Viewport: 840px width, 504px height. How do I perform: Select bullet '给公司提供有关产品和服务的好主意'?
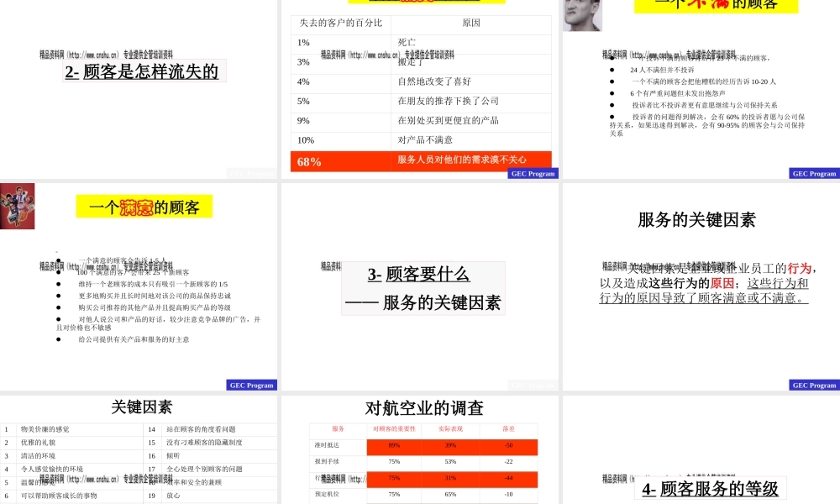(134, 339)
